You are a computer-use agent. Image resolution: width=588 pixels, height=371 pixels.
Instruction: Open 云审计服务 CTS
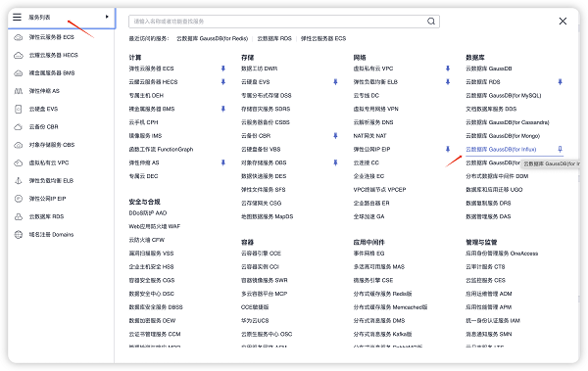(485, 267)
